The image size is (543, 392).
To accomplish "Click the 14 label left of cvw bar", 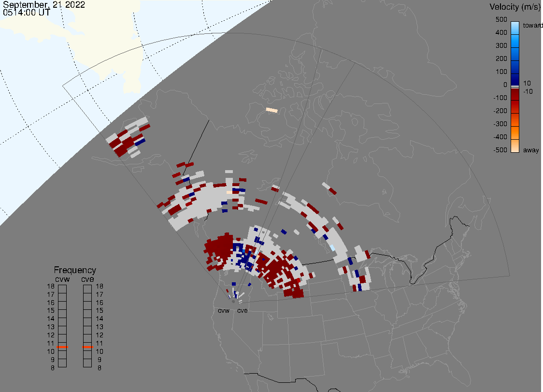I will pos(51,319).
